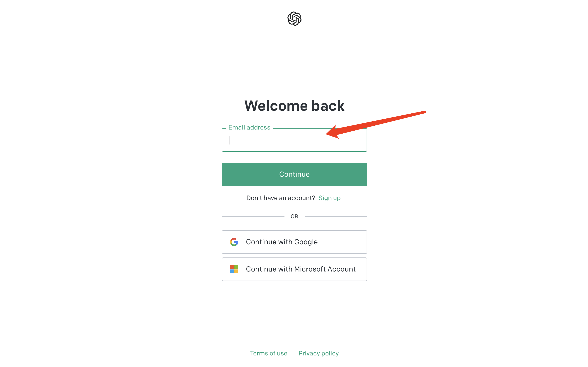Click the "Email address" floating label
Viewport: 588px width, 367px height.
click(249, 127)
